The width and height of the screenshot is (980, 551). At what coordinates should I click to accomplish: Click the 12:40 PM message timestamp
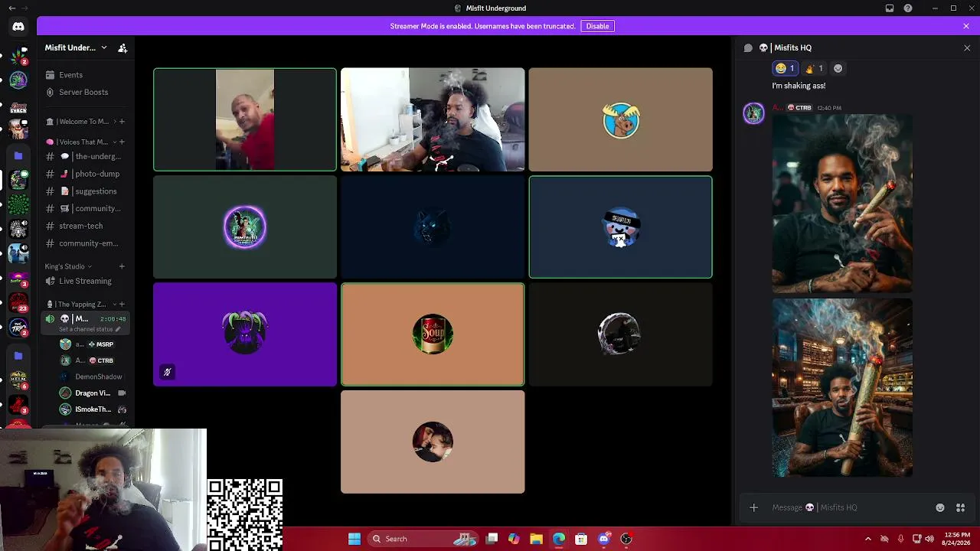[x=829, y=108]
